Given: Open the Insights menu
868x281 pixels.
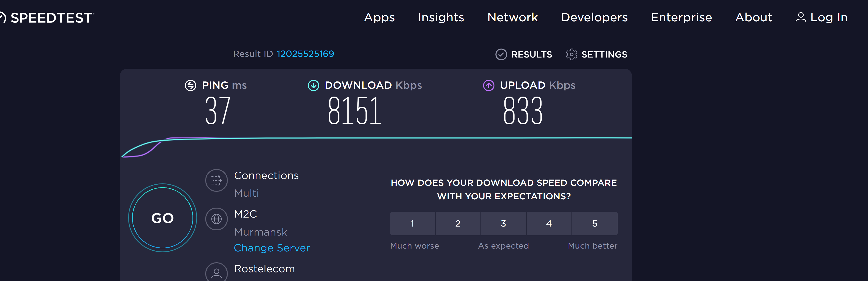Looking at the screenshot, I should (441, 18).
